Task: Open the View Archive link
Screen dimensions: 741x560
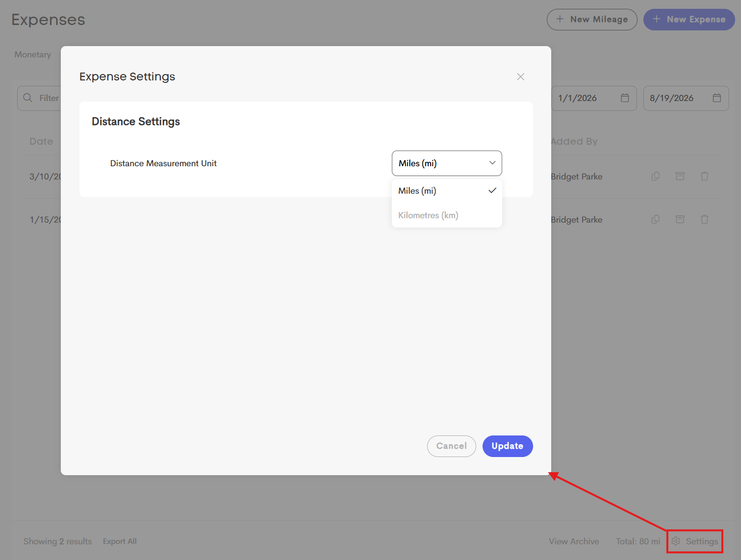Action: (574, 541)
